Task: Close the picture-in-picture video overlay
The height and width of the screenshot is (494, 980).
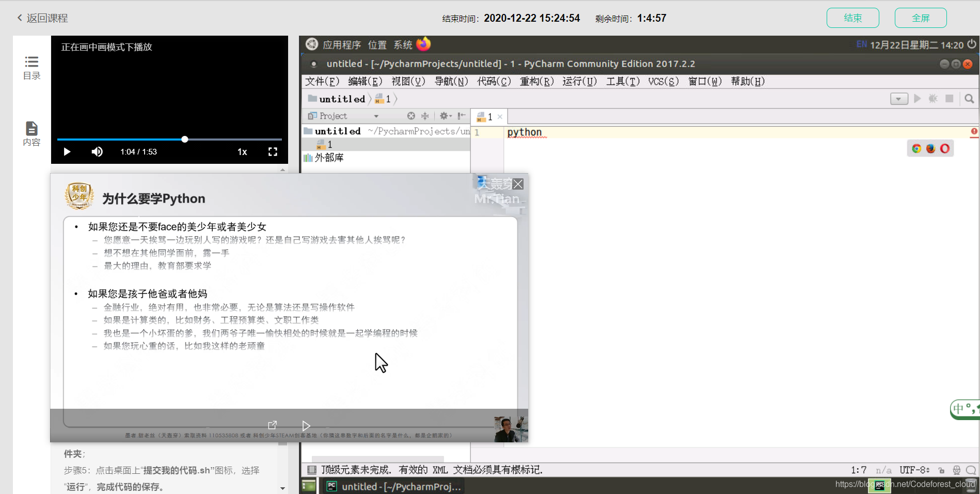Action: coord(518,184)
